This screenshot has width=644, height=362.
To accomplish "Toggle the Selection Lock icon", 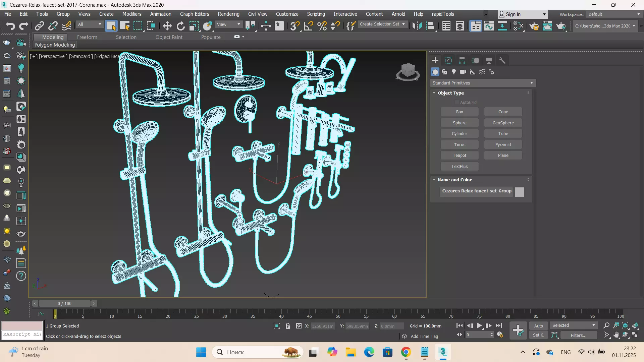I will point(287,326).
